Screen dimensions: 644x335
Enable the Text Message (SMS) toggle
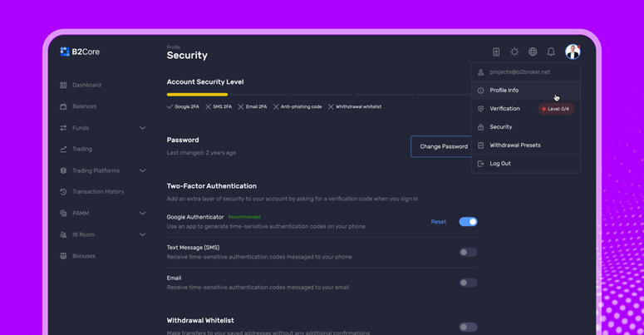click(468, 253)
